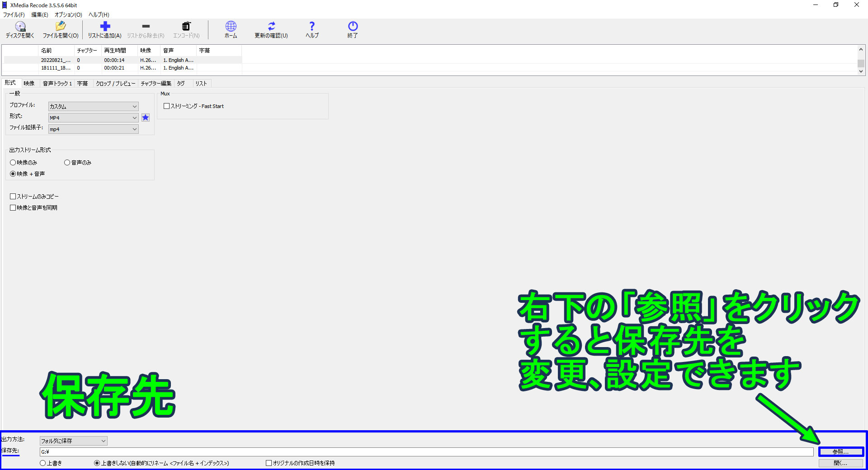
Task: Select 音声のみ output stream option
Action: click(78, 163)
